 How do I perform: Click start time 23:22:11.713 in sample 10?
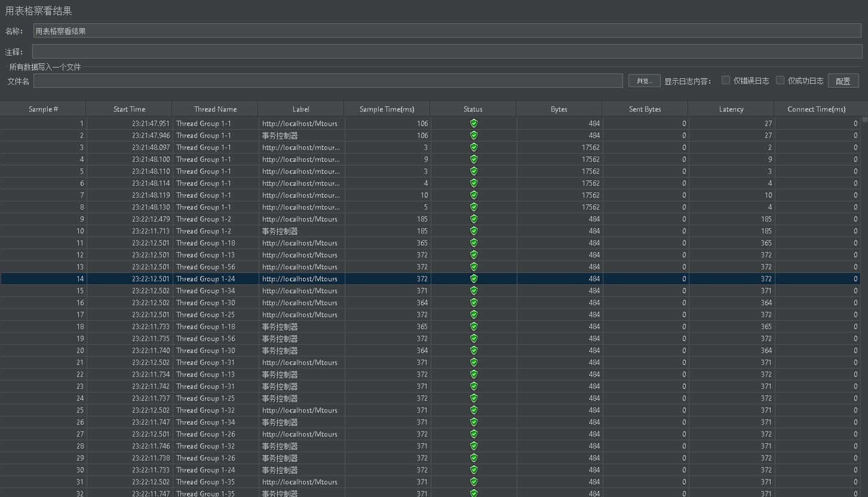point(151,231)
